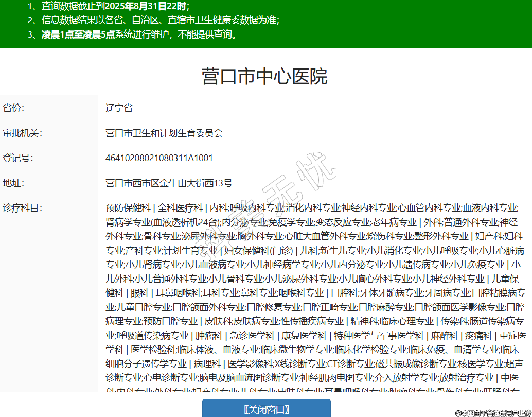Click the hospital title 营口市中心医院
The width and height of the screenshot is (532, 417).
coord(264,76)
